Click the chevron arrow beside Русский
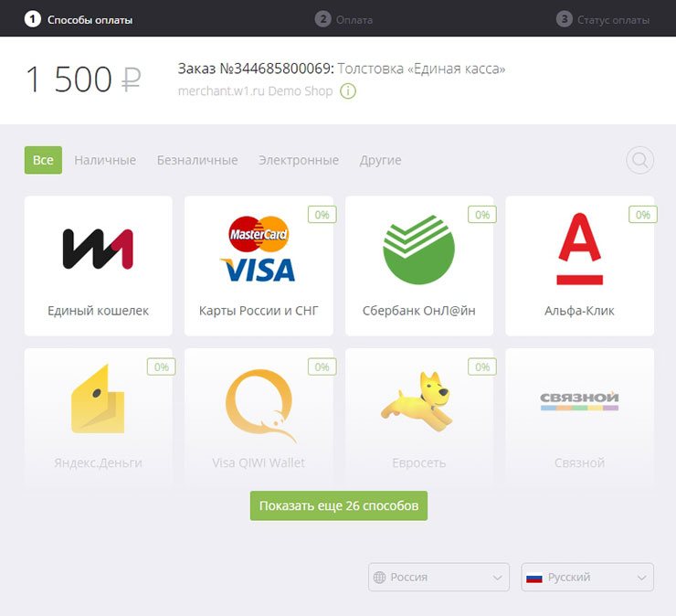Image resolution: width=676 pixels, height=616 pixels. [641, 578]
